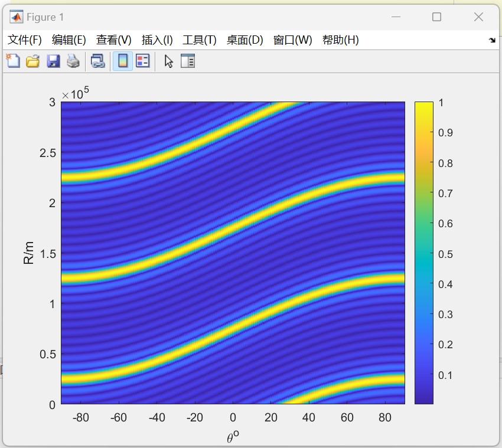The height and width of the screenshot is (448, 502).
Task: Click the Print Figure icon
Action: pos(73,61)
